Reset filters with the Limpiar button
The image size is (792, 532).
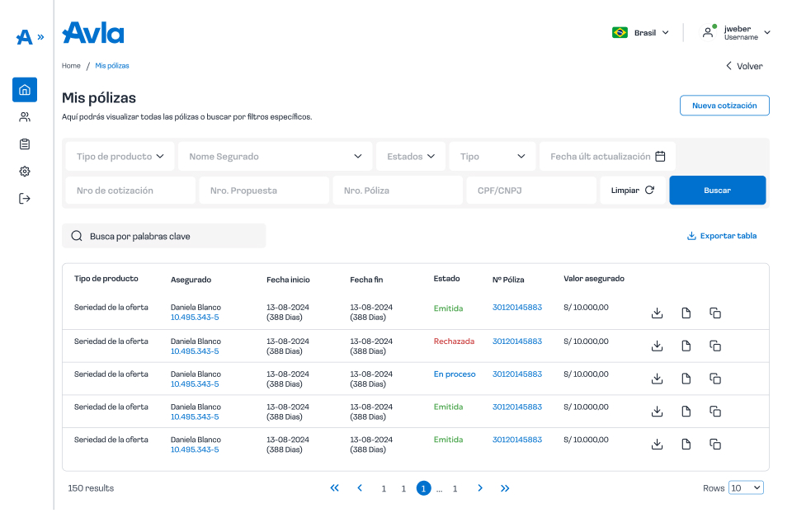[633, 191]
